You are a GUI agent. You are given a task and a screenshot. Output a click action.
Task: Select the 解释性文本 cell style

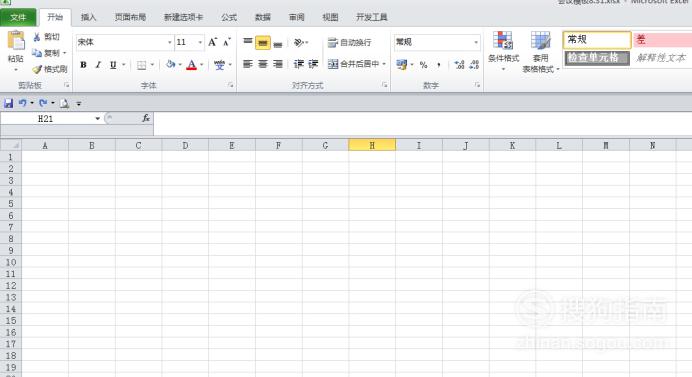(662, 57)
